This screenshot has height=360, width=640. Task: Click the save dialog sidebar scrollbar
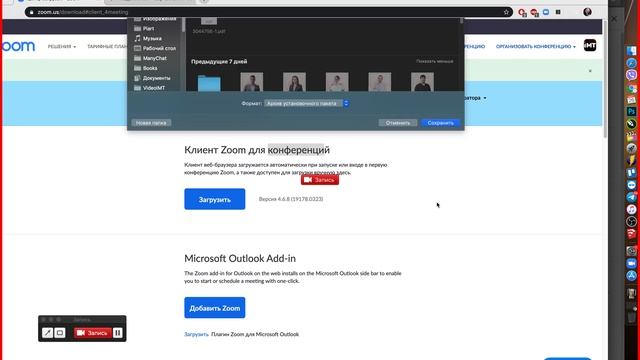coord(183,24)
